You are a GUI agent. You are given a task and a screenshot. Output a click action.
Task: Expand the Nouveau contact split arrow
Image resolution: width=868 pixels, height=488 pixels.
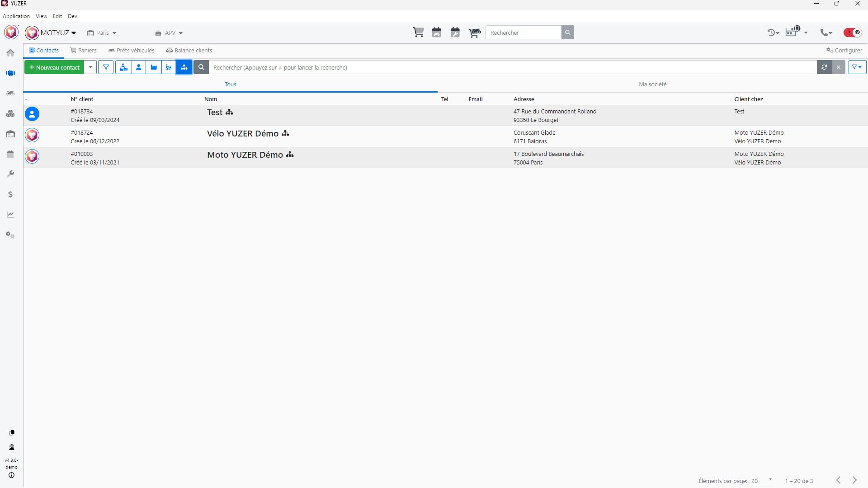click(x=90, y=67)
